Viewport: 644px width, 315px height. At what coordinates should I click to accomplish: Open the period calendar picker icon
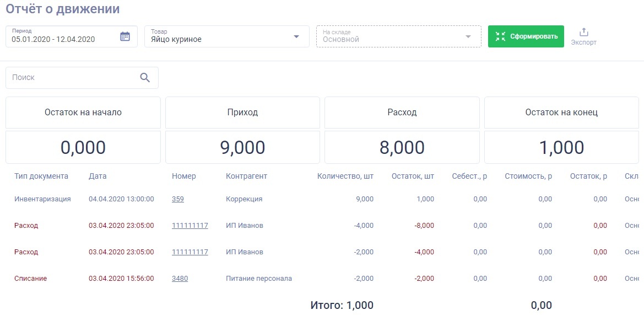[x=125, y=36]
